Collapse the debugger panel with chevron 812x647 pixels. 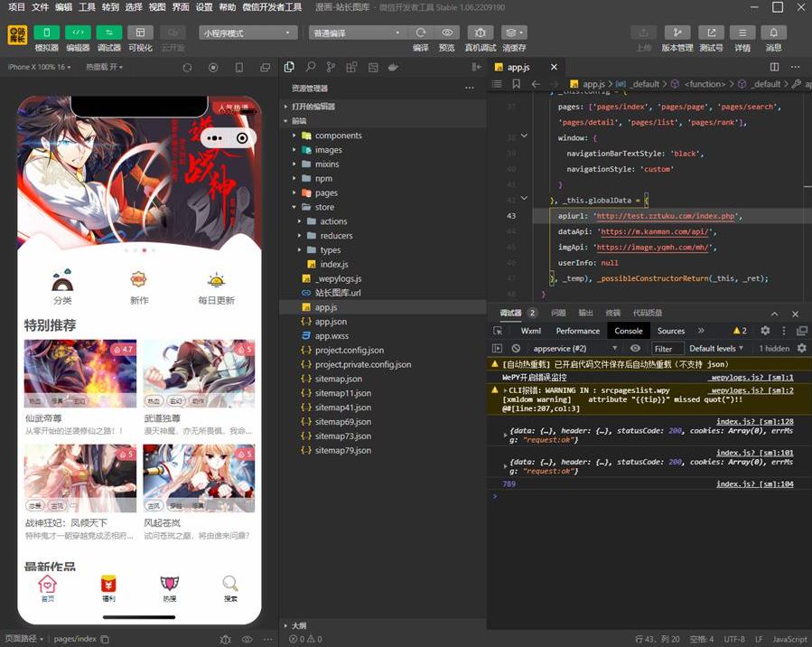[774, 314]
